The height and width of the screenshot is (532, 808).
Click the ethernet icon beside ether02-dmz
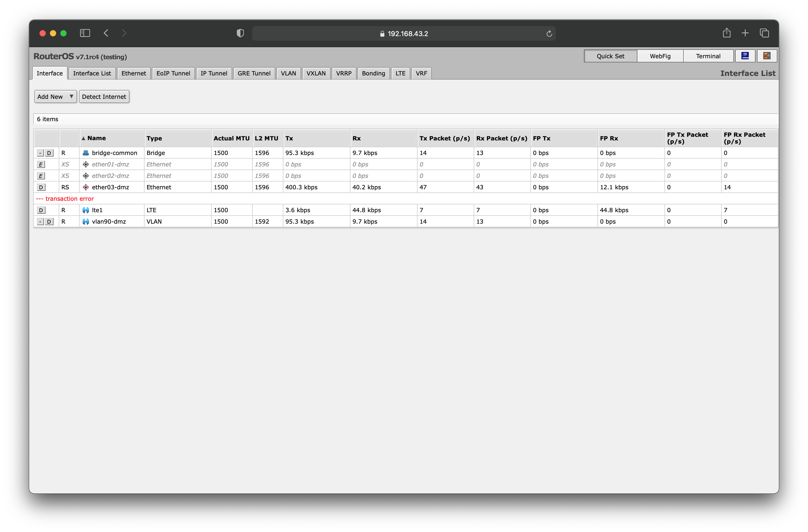pyautogui.click(x=86, y=176)
